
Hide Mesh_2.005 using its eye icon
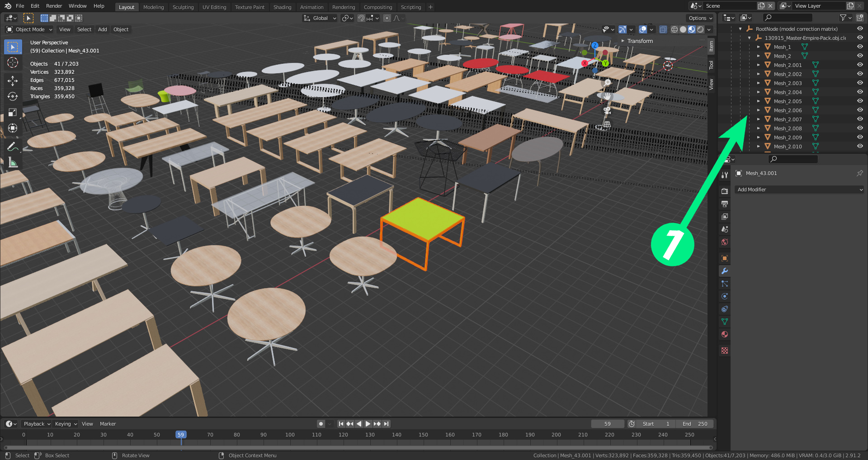860,101
